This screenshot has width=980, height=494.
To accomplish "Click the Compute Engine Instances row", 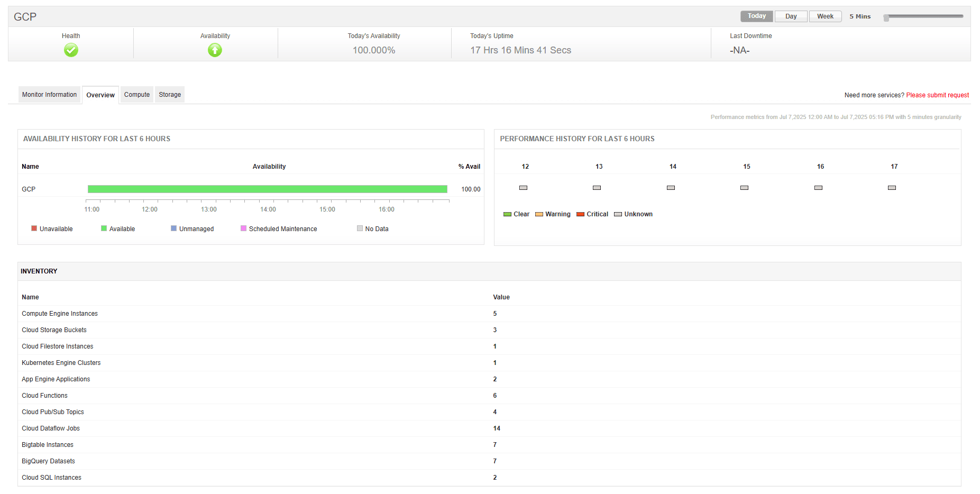I will pyautogui.click(x=60, y=314).
